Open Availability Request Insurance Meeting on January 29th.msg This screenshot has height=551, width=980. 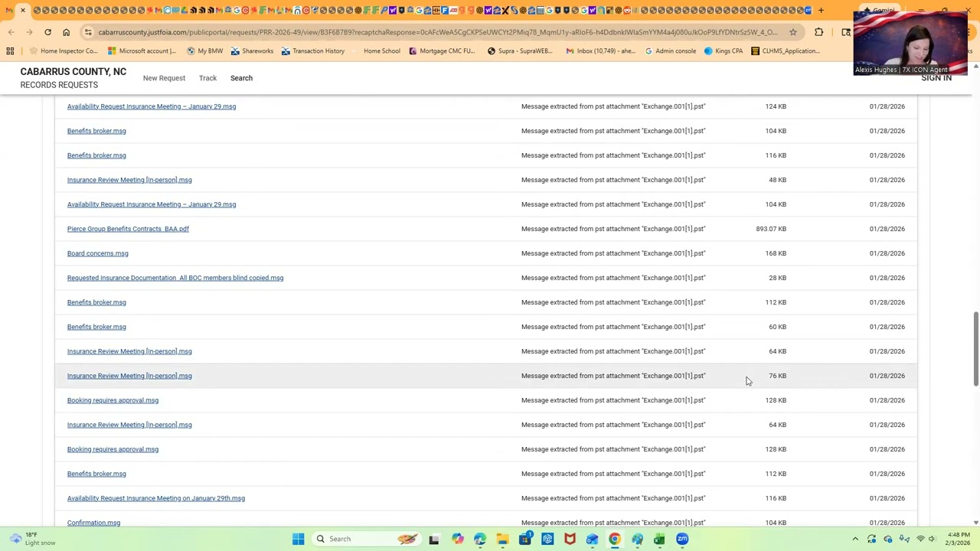tap(156, 498)
